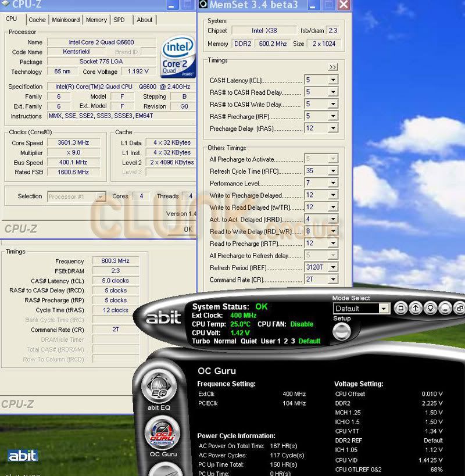Select the Turbo mode label
Image resolution: width=465 pixels, height=476 pixels.
(201, 341)
